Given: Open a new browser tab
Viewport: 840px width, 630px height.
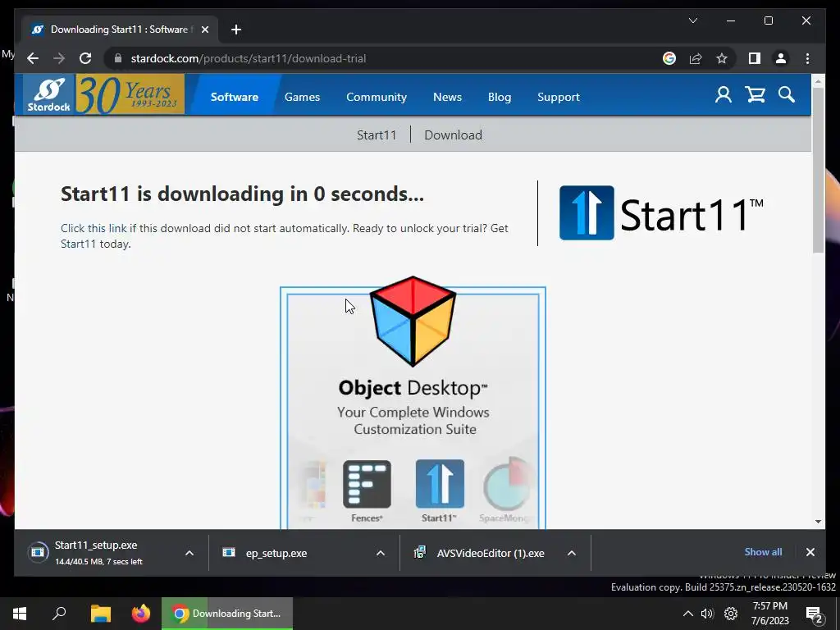Looking at the screenshot, I should (236, 30).
